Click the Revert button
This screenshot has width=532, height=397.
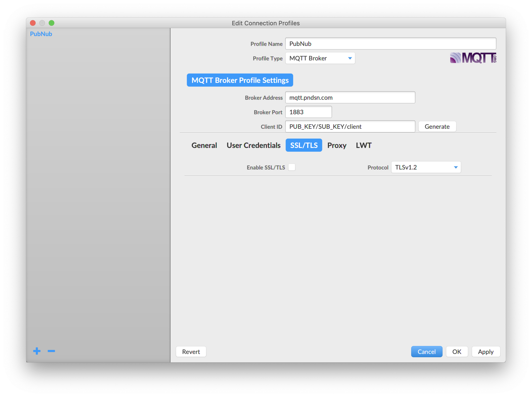(x=191, y=352)
